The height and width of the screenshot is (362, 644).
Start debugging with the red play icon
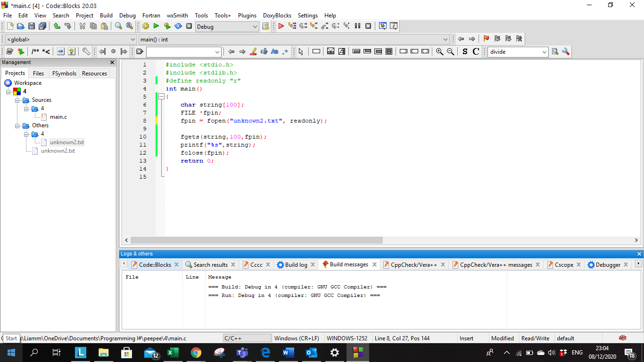coord(281,26)
